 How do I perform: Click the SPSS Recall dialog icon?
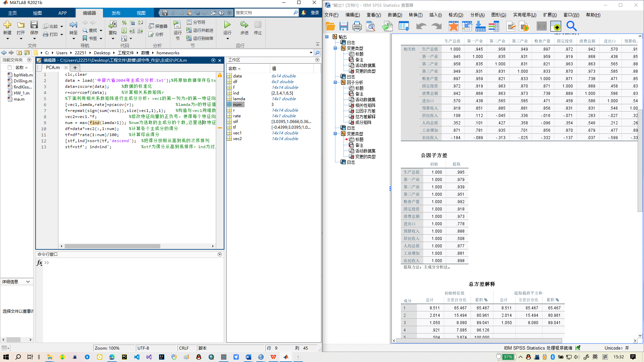404,26
